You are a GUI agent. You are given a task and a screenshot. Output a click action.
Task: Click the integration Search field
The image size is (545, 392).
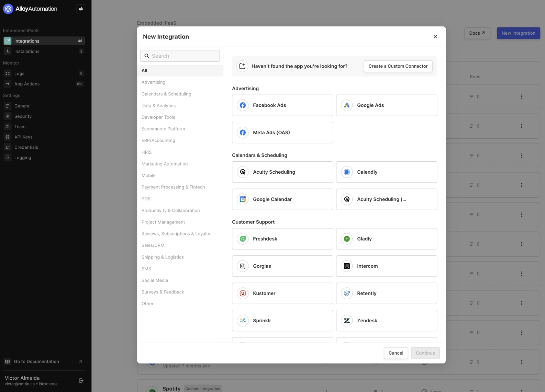[180, 56]
